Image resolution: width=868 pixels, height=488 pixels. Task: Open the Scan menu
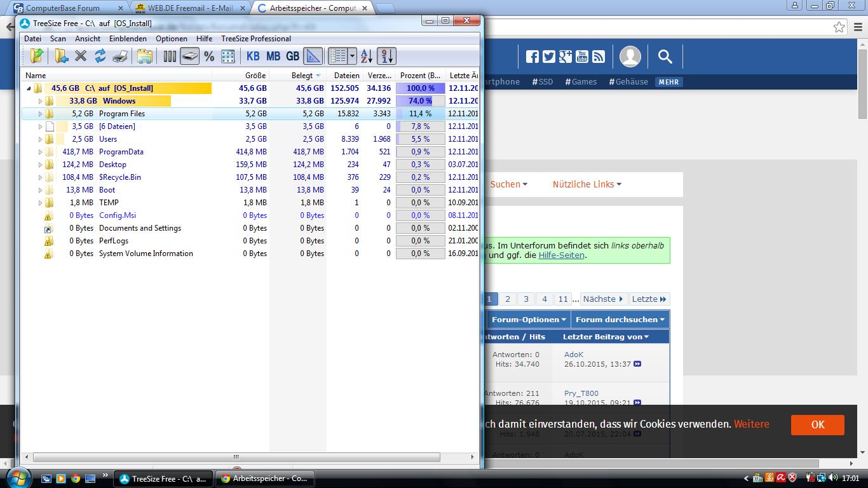pos(58,39)
